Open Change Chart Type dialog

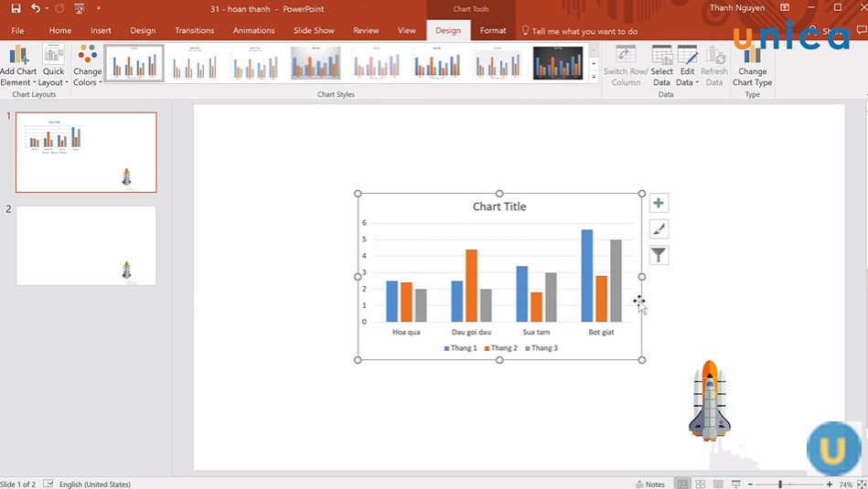[752, 65]
